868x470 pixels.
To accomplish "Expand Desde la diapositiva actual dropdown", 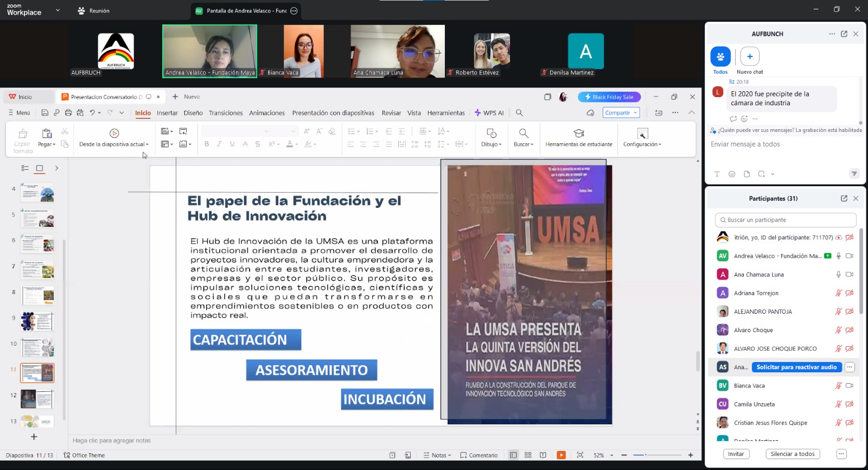I will tap(147, 144).
